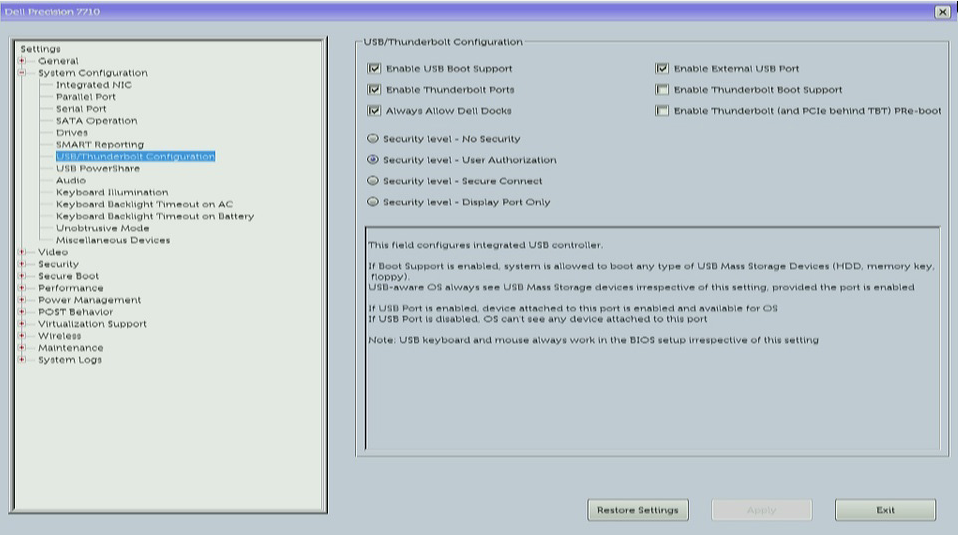Enable Thunderbolt PCIe behind TBT Pre-boot checkbox
The height and width of the screenshot is (535, 958).
[x=662, y=111]
